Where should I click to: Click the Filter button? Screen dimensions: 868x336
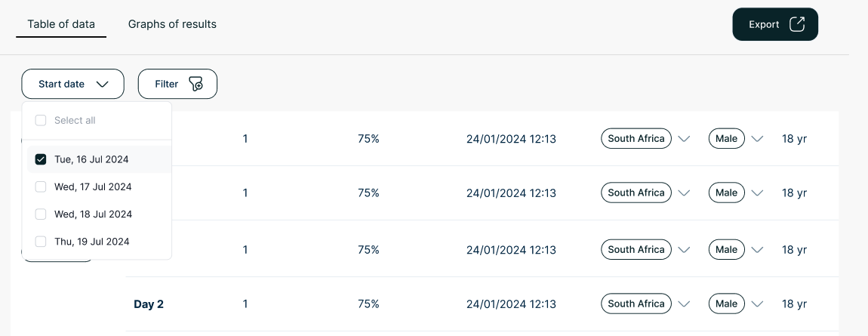177,84
